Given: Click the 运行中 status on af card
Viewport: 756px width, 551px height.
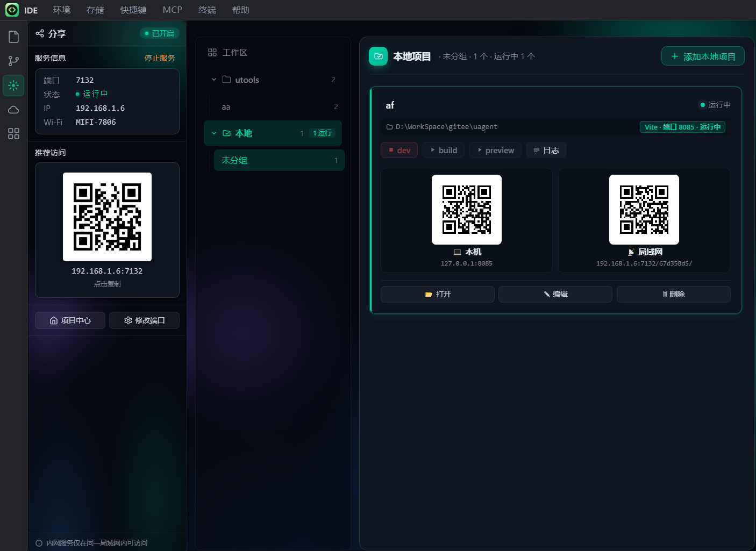Looking at the screenshot, I should tap(715, 105).
